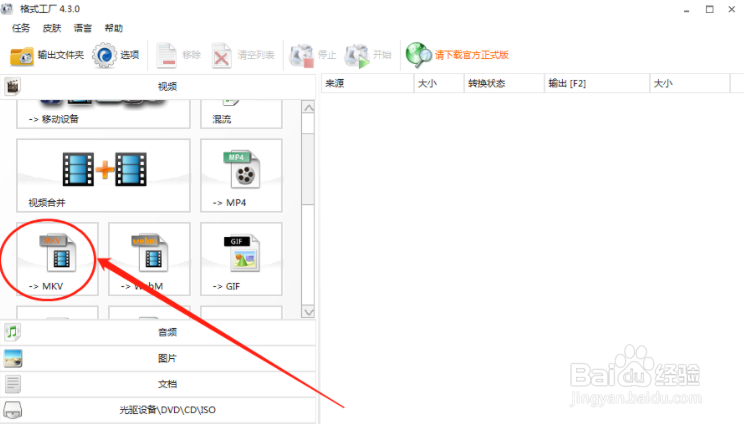The image size is (744, 424).
Task: Click the 输出 [F2] column header
Action: [x=597, y=83]
